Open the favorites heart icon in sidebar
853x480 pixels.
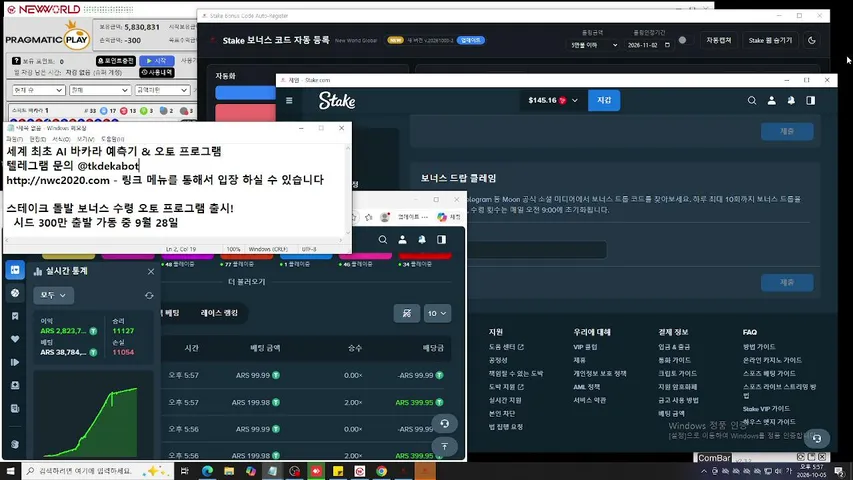[15, 339]
